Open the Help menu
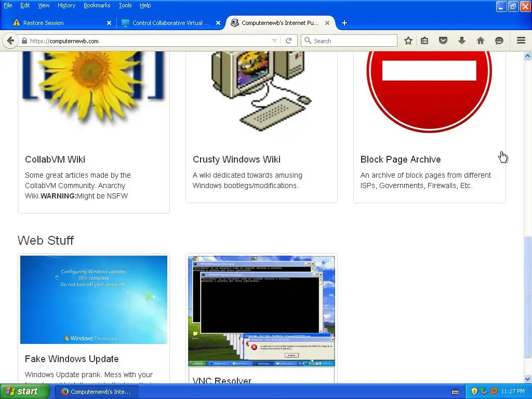 tap(145, 5)
